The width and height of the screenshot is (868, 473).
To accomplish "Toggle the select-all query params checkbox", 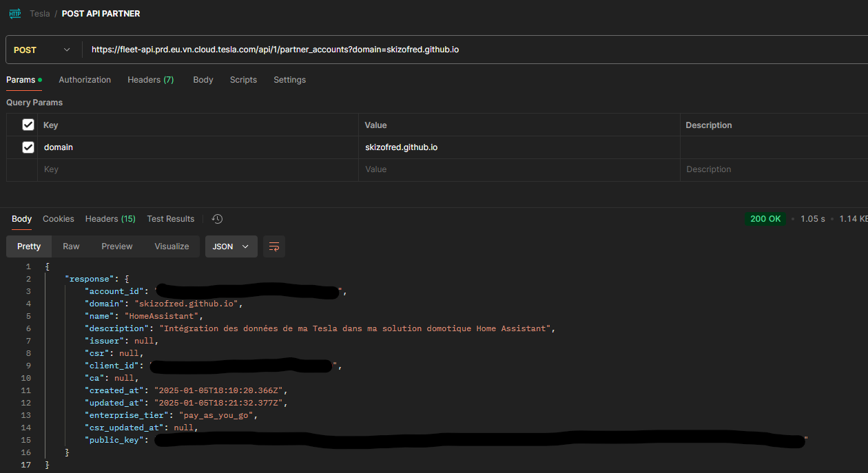I will click(x=28, y=125).
